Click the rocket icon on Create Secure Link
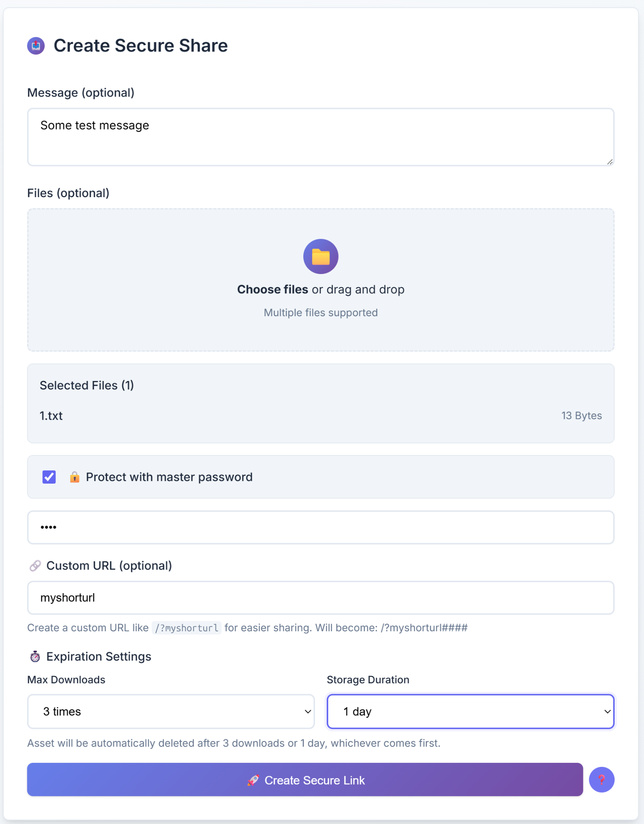The height and width of the screenshot is (824, 644). coord(253,781)
